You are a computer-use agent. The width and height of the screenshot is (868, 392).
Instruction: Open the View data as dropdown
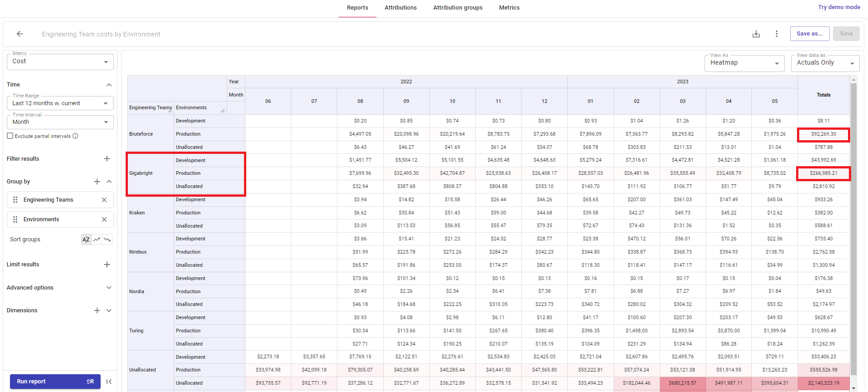(825, 63)
